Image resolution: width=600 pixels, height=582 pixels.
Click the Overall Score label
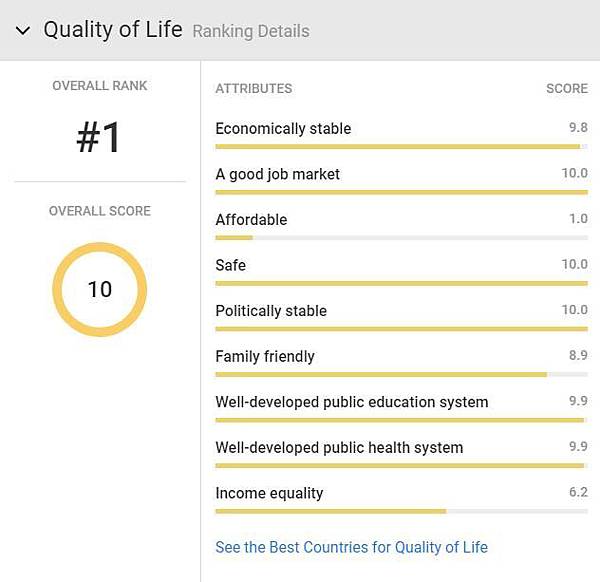(100, 211)
